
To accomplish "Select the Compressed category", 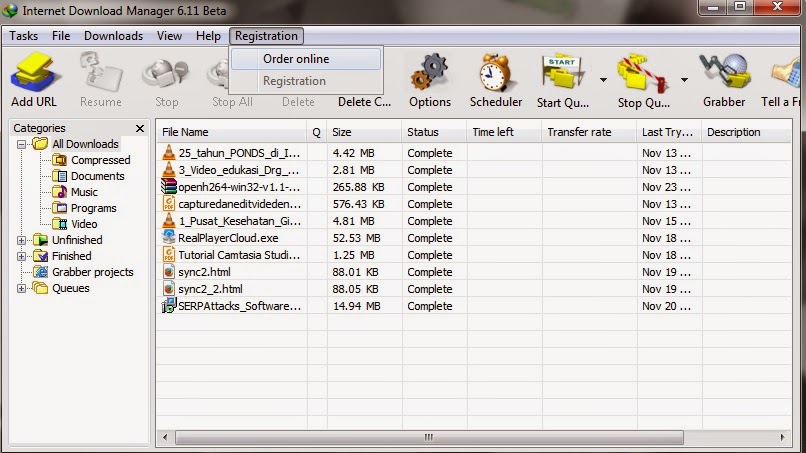I will [101, 160].
